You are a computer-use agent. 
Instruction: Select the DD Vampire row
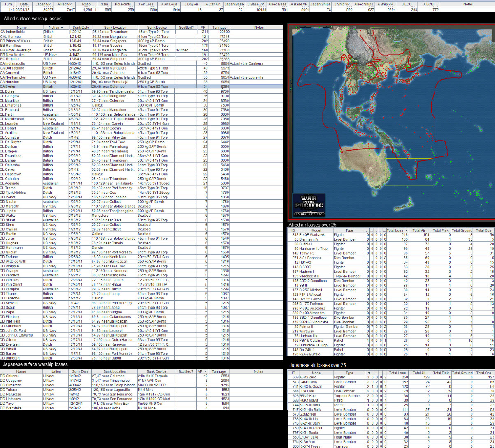[x=141, y=289]
